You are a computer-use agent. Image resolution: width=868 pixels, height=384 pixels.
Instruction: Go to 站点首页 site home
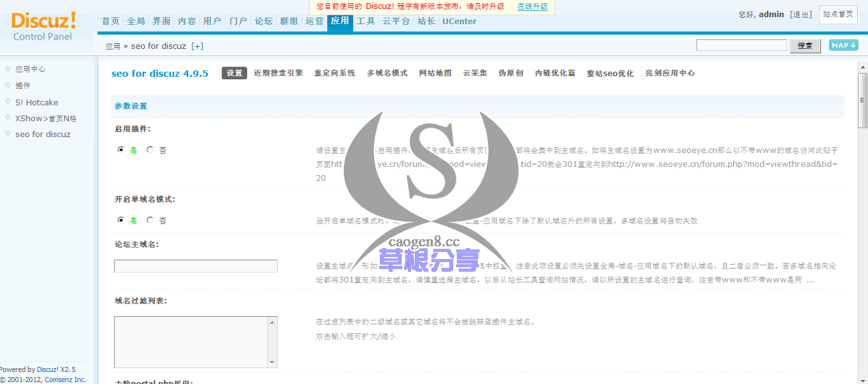(x=838, y=14)
